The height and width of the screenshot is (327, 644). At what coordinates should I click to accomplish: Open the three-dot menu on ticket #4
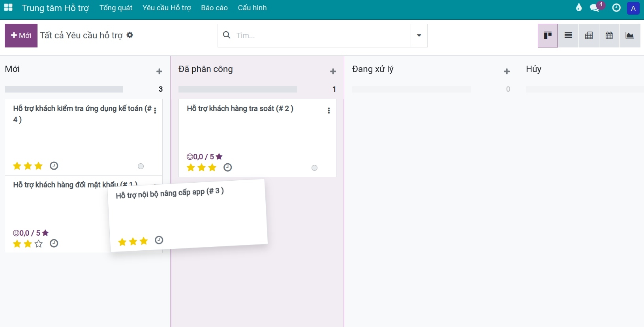click(x=155, y=111)
